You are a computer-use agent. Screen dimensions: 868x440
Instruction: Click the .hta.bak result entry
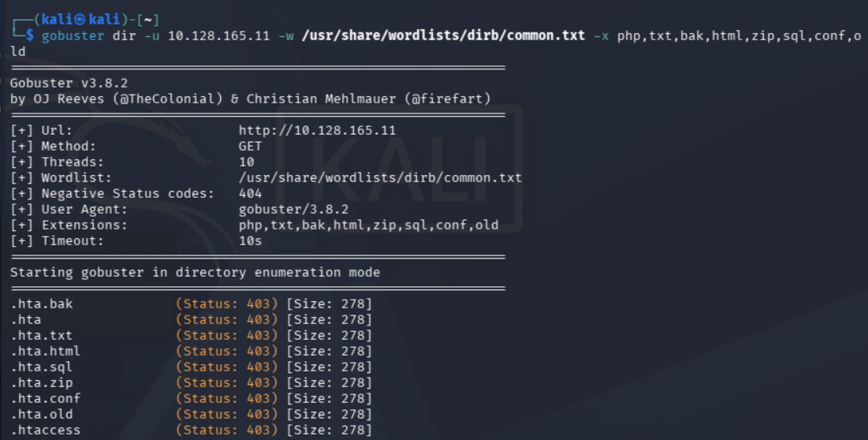(42, 304)
